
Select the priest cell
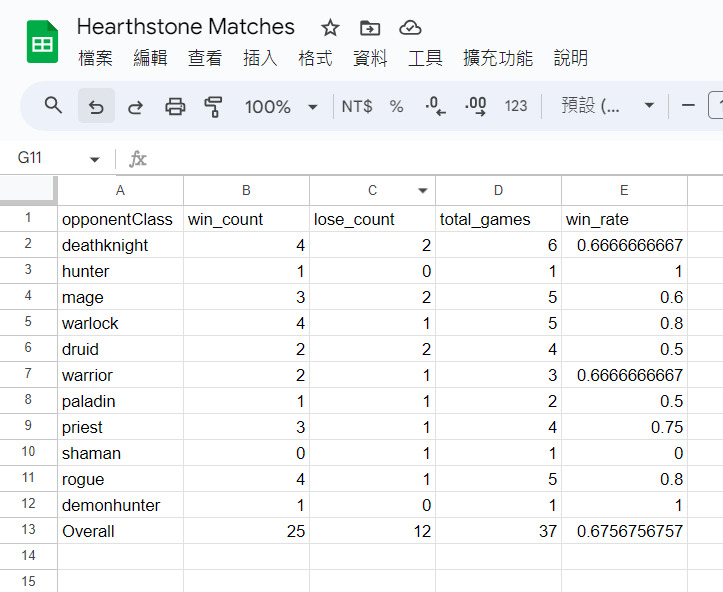click(x=120, y=427)
